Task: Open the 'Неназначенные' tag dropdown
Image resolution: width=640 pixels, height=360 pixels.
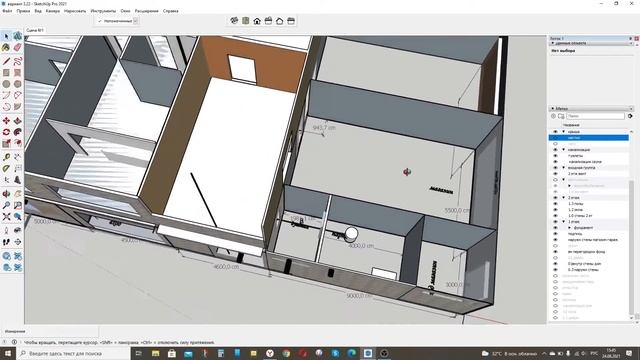Action: pos(136,21)
